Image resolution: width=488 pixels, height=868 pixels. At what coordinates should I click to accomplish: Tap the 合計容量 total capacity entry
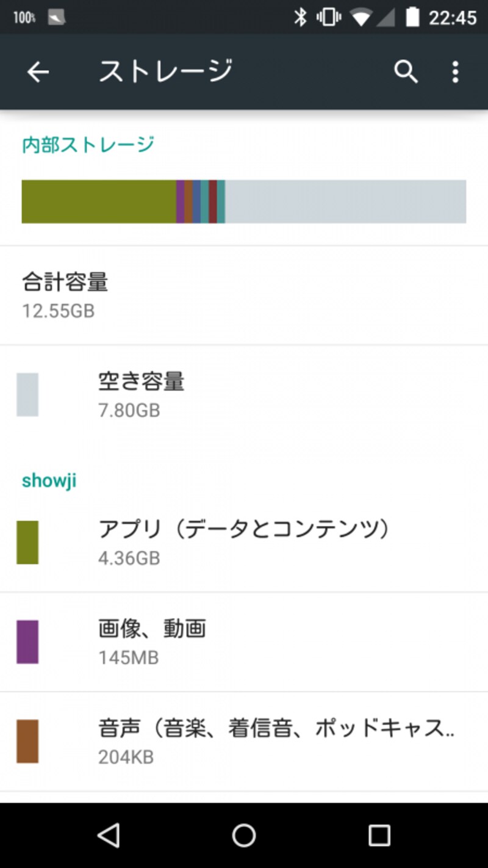click(244, 295)
